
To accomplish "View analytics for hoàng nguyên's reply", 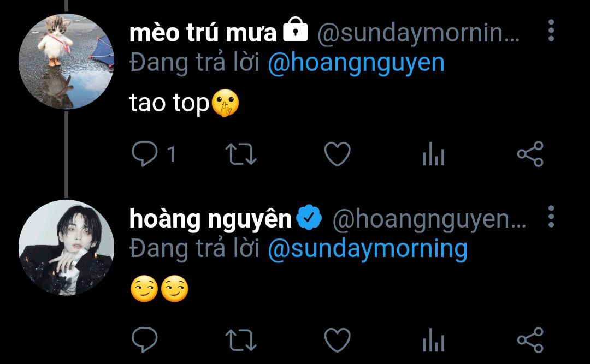I will 434,341.
